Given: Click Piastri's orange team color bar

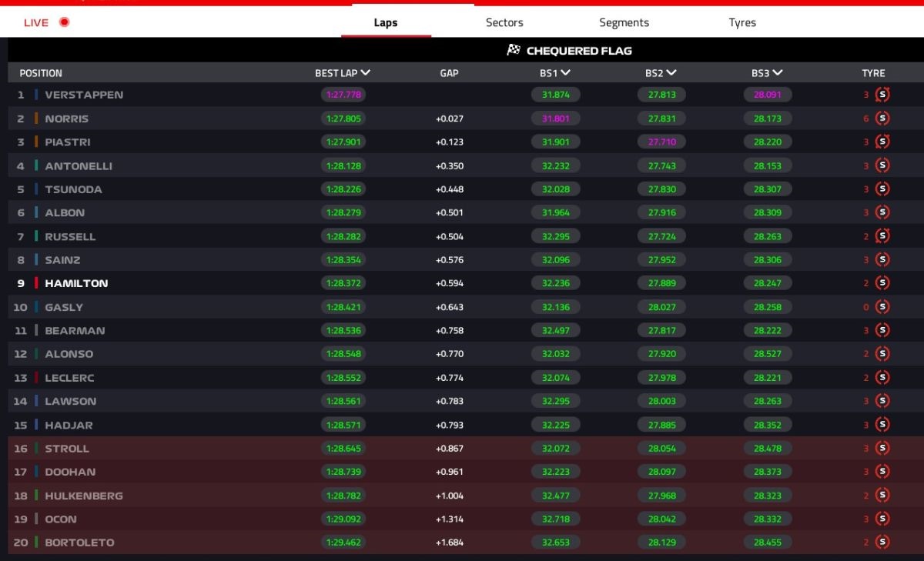Looking at the screenshot, I should click(36, 142).
